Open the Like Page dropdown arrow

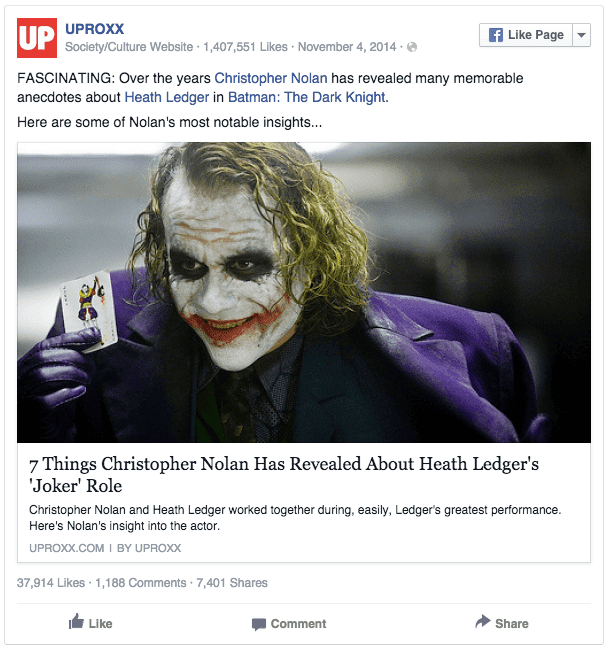coord(582,35)
